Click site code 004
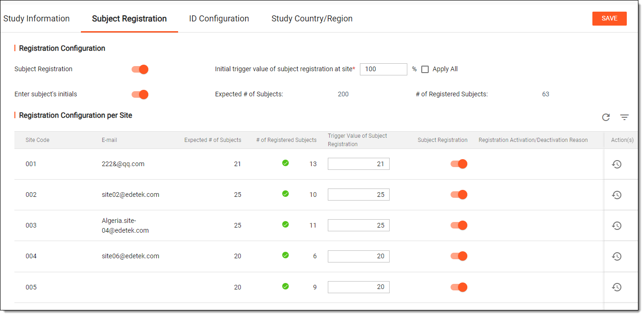The image size is (644, 316). (31, 256)
